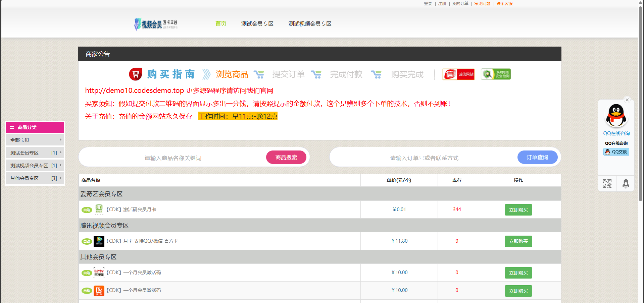Click the Tencent Video product logo icon
Viewport: 644px width, 303px height.
99,241
